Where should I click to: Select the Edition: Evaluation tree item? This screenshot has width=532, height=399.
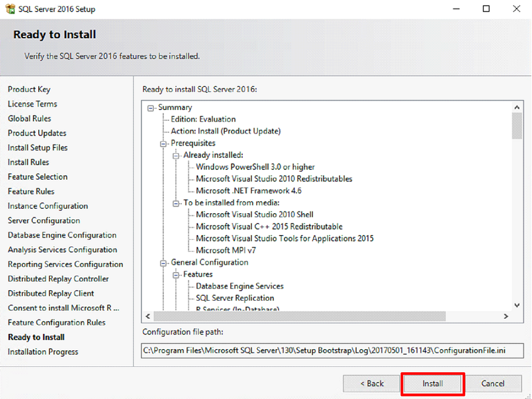tap(203, 120)
